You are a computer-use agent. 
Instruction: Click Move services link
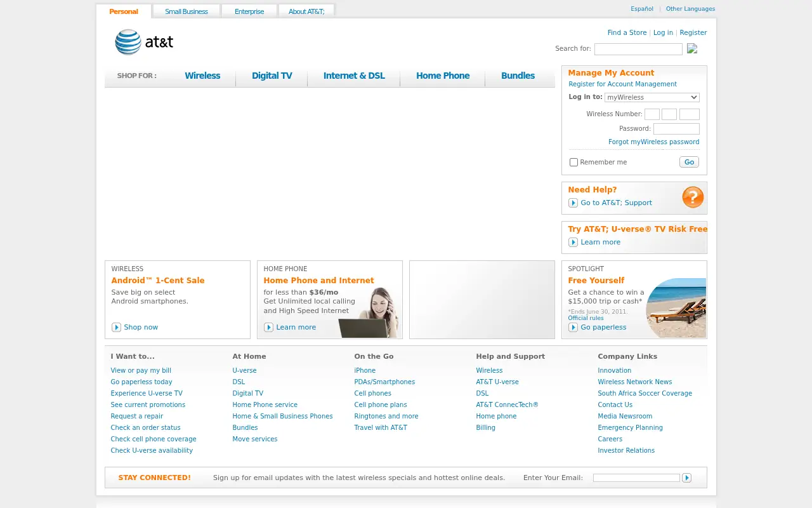(x=255, y=439)
